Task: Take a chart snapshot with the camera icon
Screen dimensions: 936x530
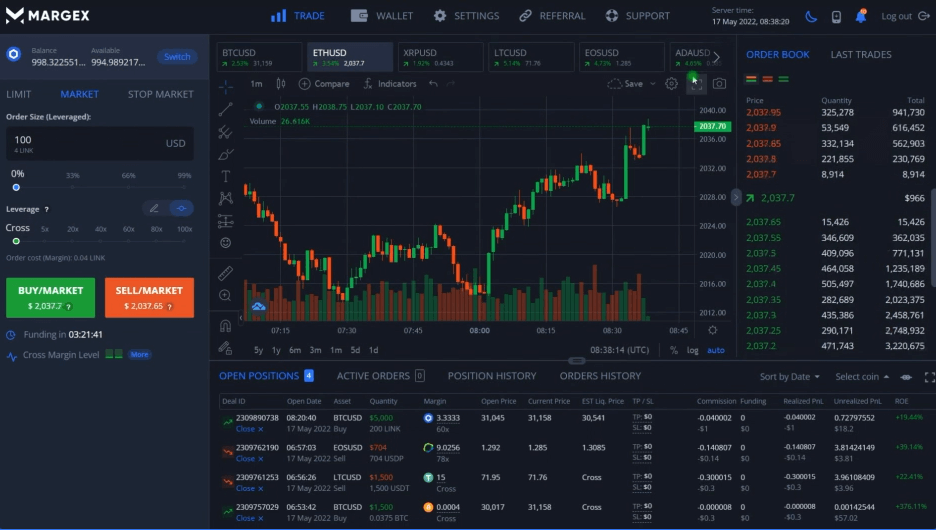Action: (x=719, y=84)
